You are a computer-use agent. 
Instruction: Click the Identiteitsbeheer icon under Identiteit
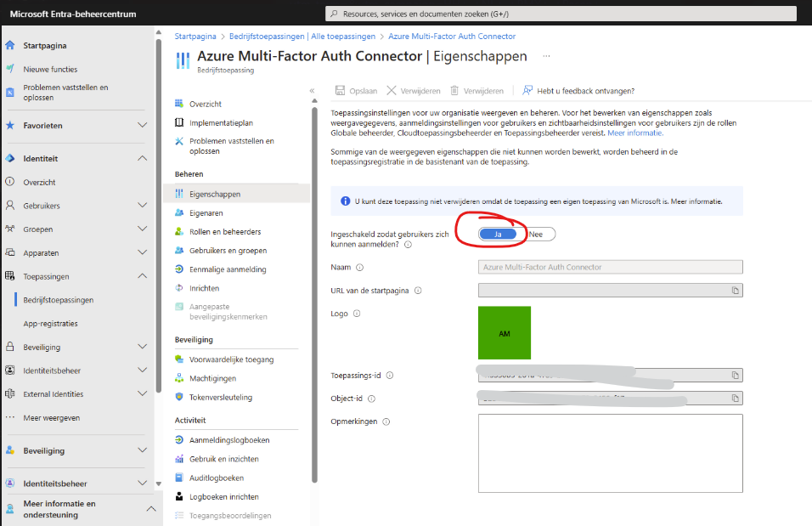[10, 370]
